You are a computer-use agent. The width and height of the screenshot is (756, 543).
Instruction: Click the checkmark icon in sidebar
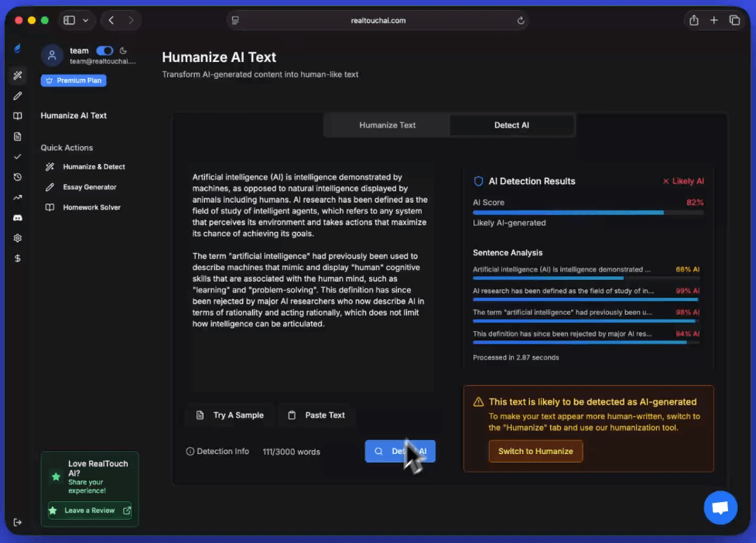(x=18, y=157)
